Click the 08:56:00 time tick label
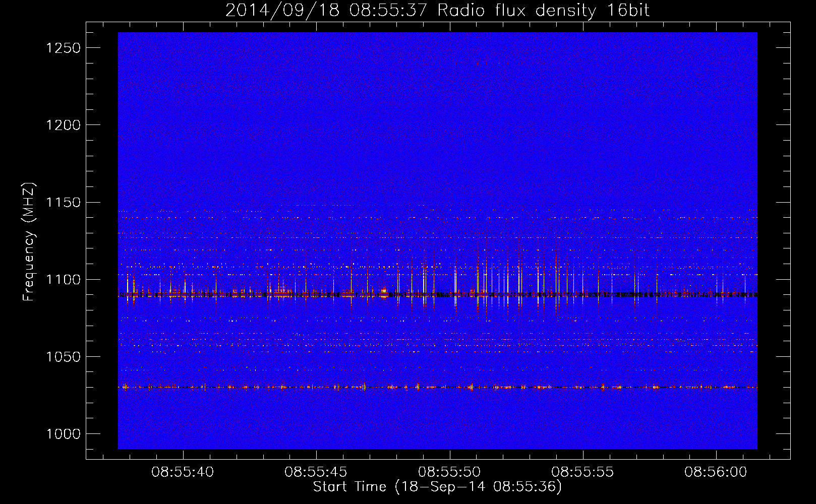 coord(716,472)
